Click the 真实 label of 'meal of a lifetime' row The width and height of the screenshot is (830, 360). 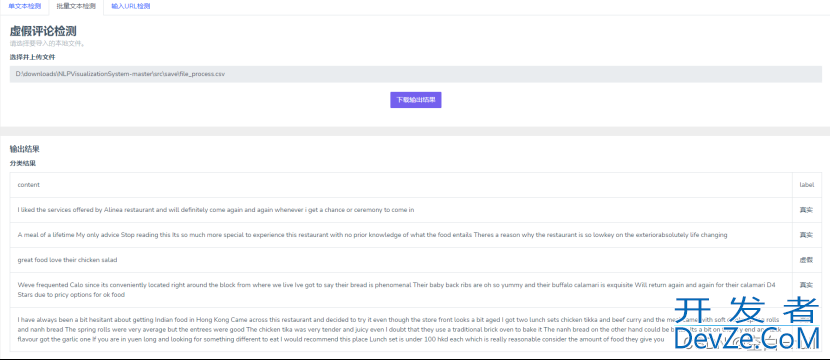pos(806,235)
